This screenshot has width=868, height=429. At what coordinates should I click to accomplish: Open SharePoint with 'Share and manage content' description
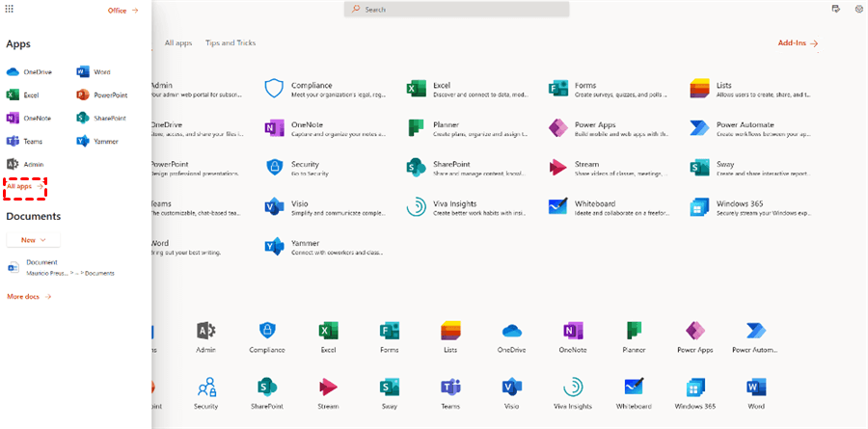(467, 169)
